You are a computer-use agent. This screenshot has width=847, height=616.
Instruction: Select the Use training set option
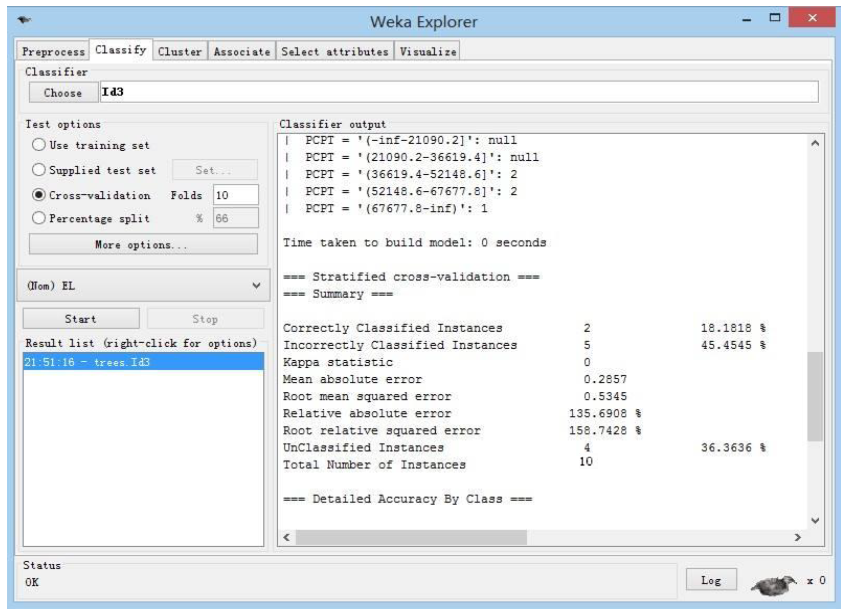click(39, 145)
